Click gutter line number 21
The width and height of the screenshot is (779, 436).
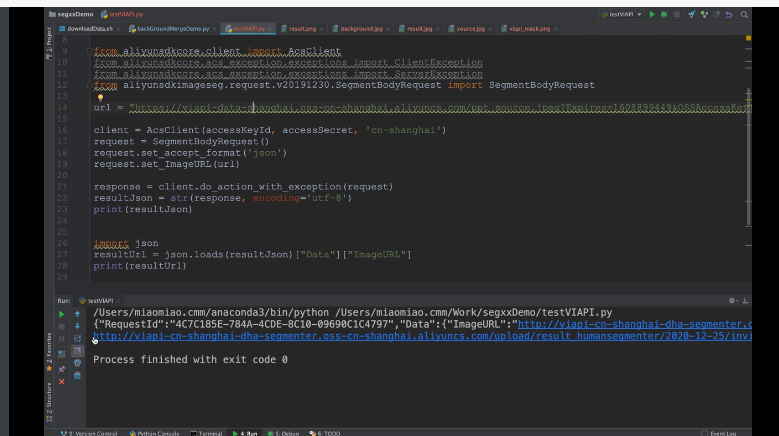[62, 187]
